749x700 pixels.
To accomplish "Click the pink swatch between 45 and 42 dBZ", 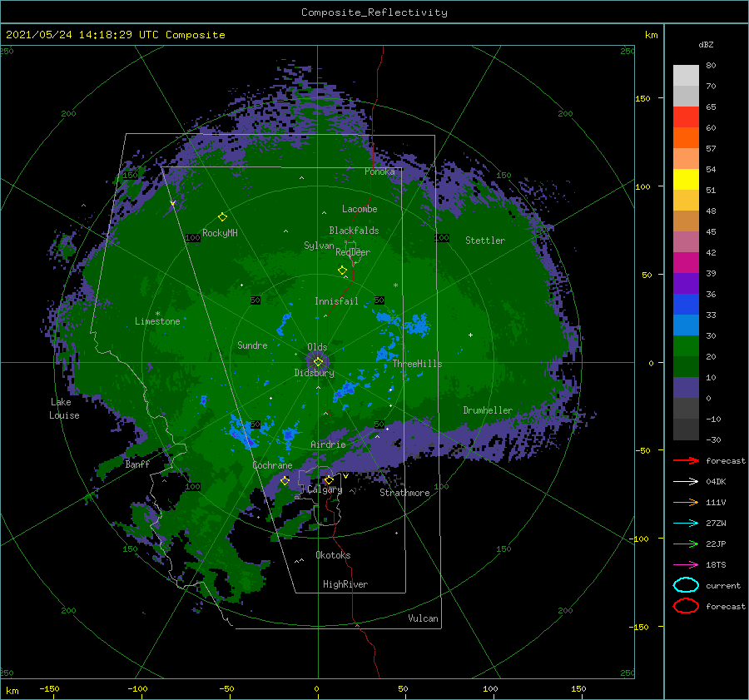I will pos(686,242).
